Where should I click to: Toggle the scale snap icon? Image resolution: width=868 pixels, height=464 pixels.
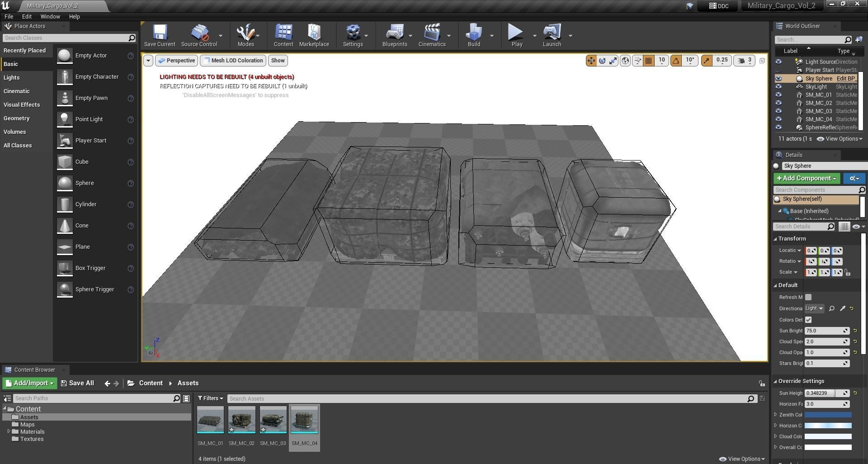[x=706, y=61]
